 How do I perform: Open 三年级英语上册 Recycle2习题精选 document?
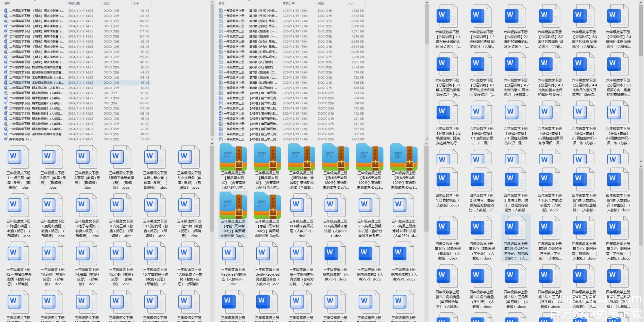point(233,254)
